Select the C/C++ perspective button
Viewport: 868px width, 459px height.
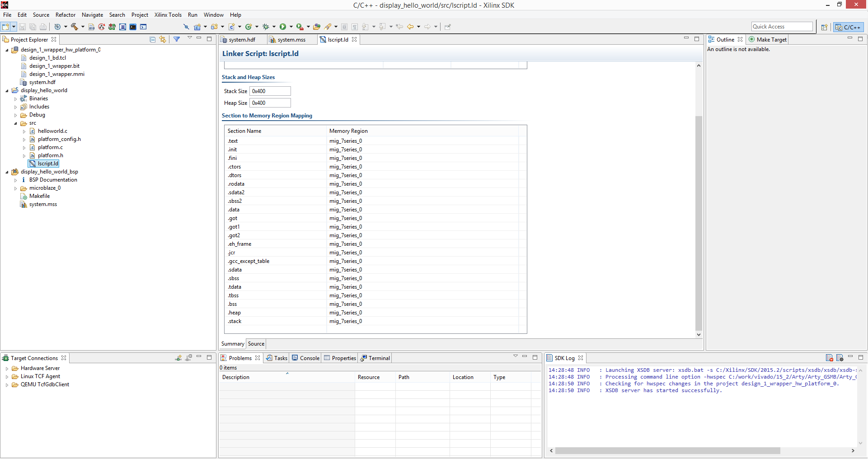(848, 27)
